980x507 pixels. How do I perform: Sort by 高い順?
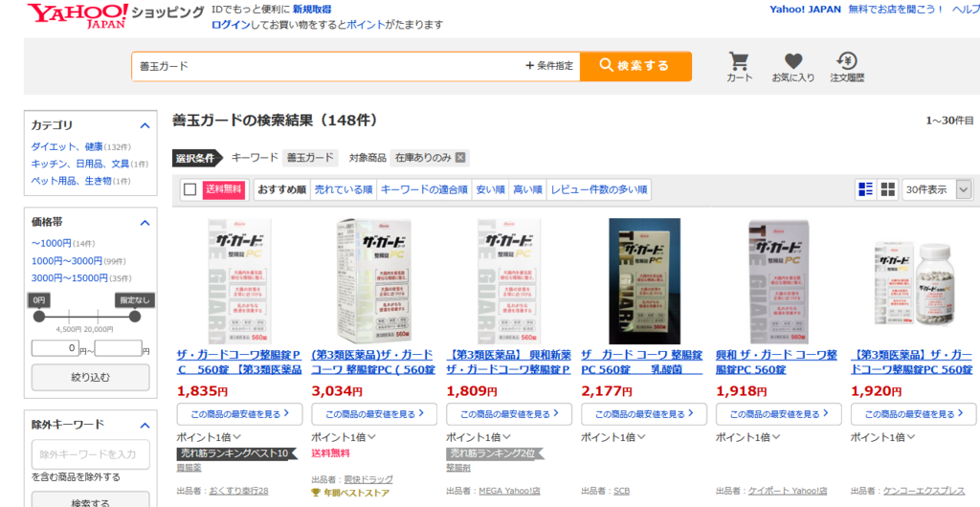click(527, 189)
